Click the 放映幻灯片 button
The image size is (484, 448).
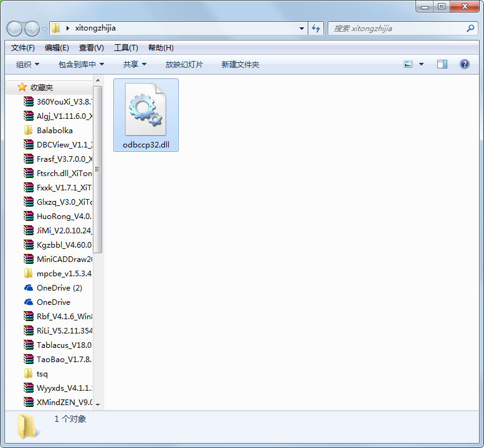[x=184, y=64]
